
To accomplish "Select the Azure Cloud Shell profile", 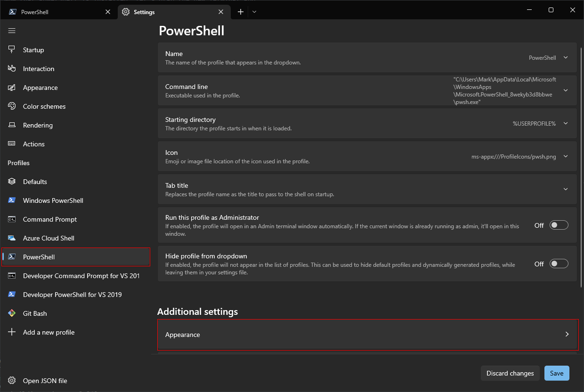I will (x=75, y=238).
